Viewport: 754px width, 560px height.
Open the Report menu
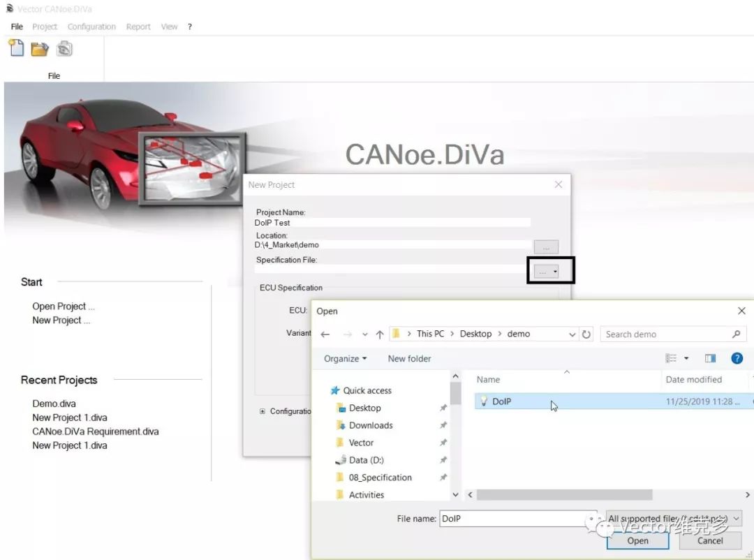(138, 27)
